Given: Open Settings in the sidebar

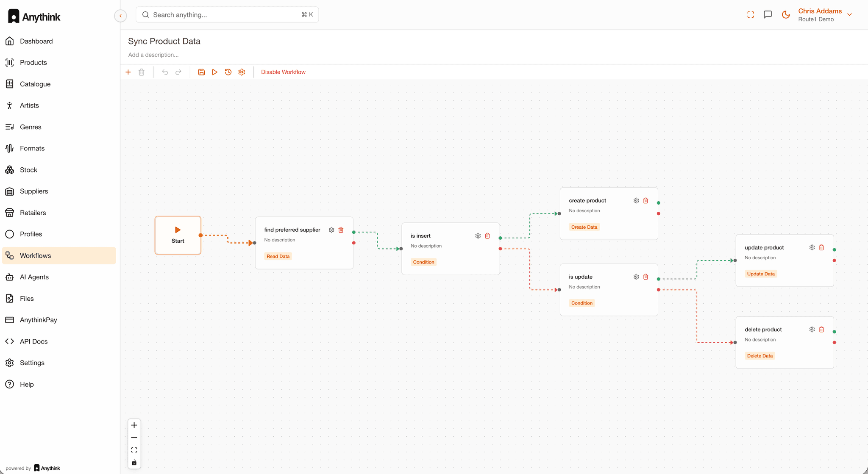Looking at the screenshot, I should tap(58, 363).
